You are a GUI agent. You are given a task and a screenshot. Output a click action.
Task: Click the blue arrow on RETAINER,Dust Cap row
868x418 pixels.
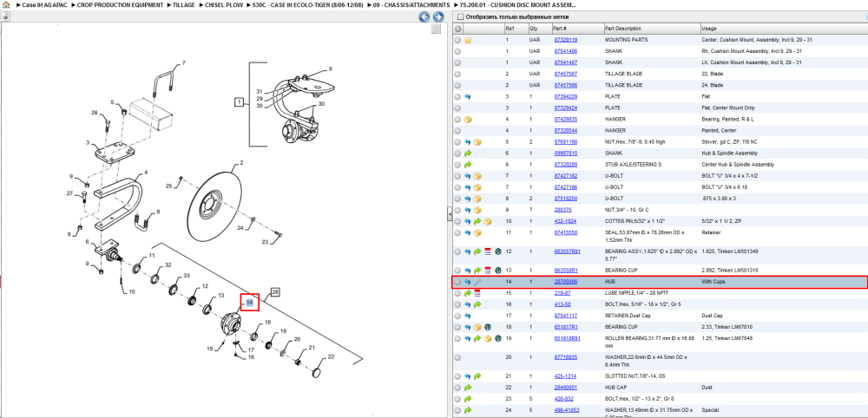click(x=468, y=316)
